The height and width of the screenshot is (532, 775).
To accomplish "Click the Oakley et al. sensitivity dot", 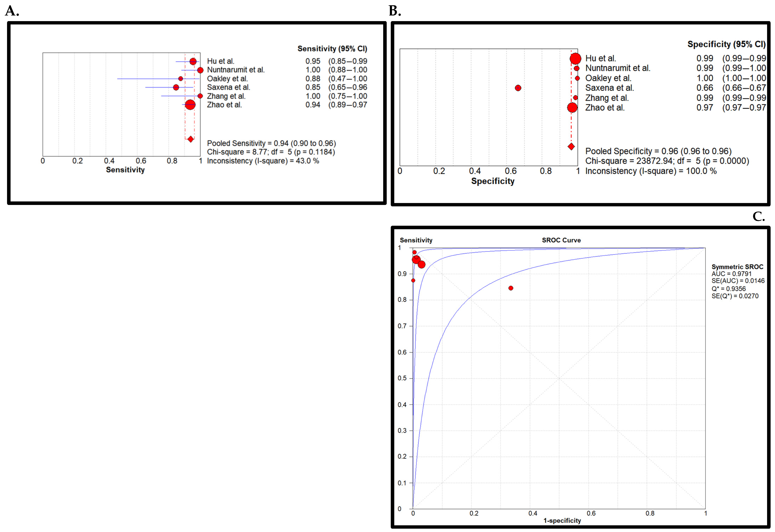I will pos(180,79).
